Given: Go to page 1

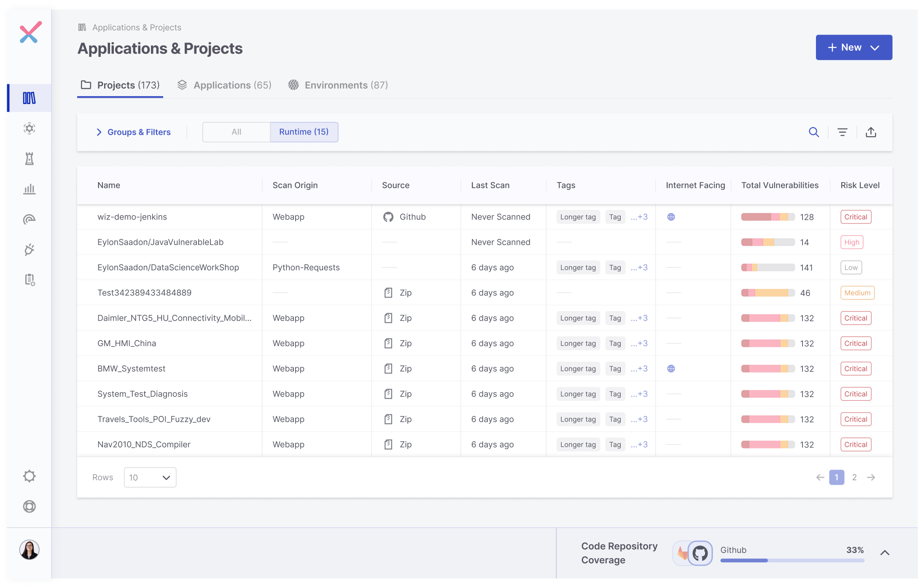Looking at the screenshot, I should click(x=837, y=478).
